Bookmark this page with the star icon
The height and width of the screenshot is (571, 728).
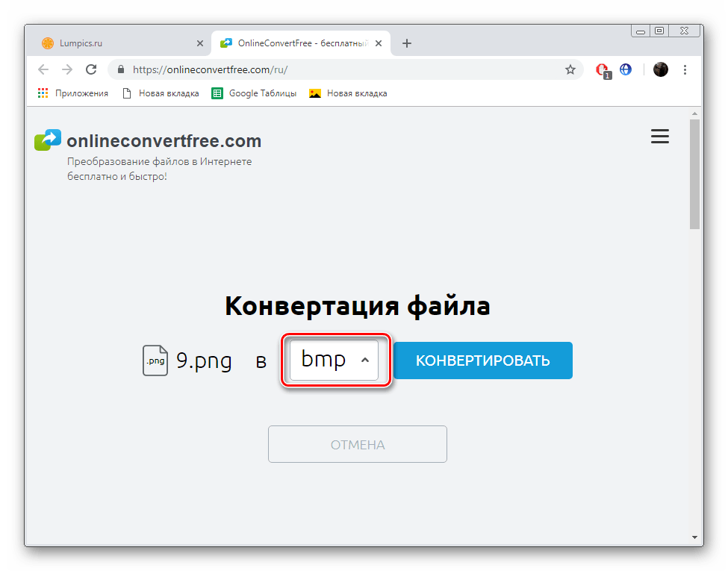570,69
